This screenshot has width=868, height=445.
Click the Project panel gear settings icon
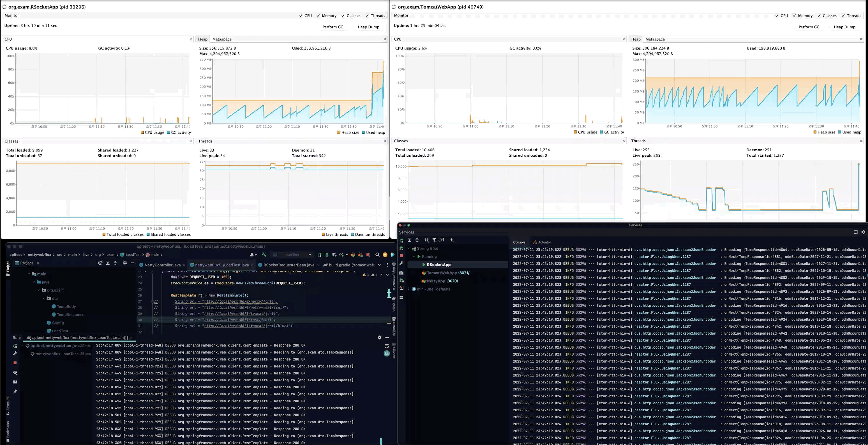tap(125, 263)
